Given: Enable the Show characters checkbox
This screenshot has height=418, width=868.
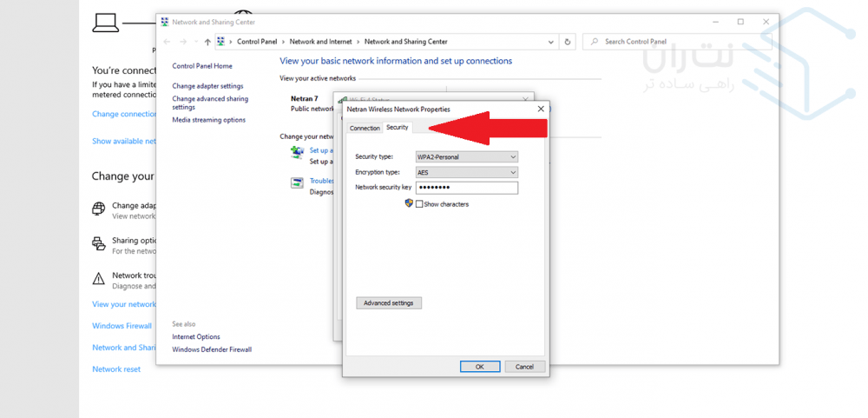Looking at the screenshot, I should [x=419, y=204].
